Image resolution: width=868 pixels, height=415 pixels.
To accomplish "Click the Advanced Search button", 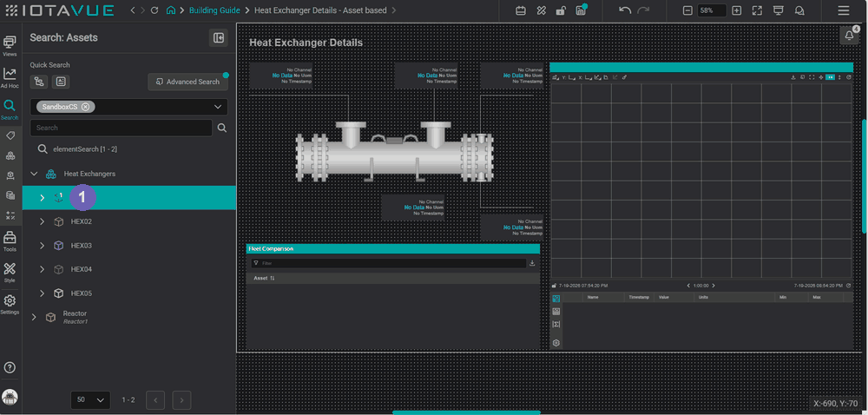I will [x=187, y=82].
